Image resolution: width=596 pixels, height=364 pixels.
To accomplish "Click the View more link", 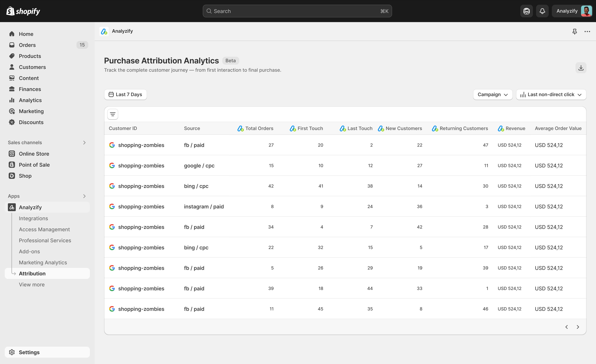I will [32, 284].
